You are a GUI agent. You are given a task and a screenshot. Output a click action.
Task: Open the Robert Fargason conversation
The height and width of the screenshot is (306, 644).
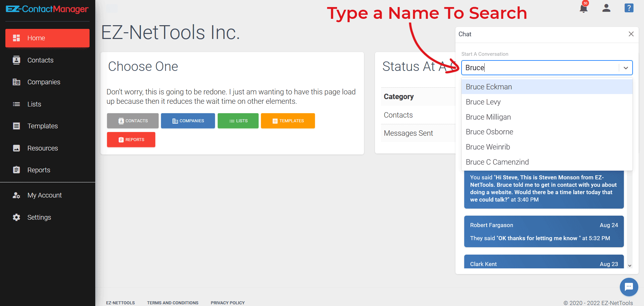click(x=544, y=231)
